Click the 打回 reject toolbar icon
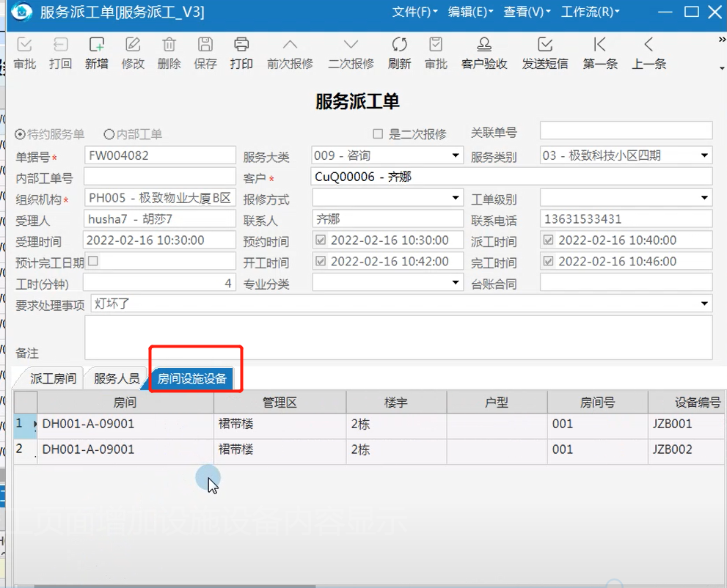 pos(60,45)
